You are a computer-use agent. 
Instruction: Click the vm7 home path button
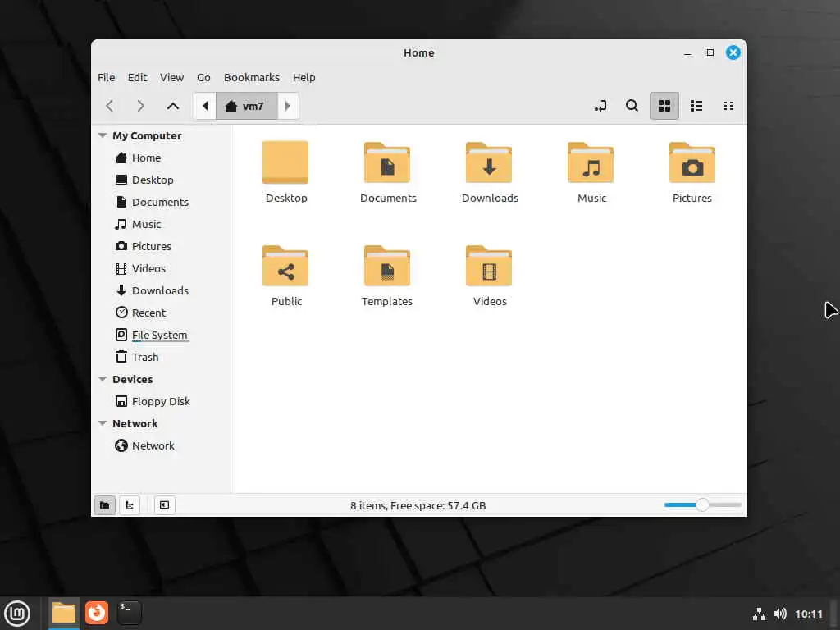[x=246, y=106]
